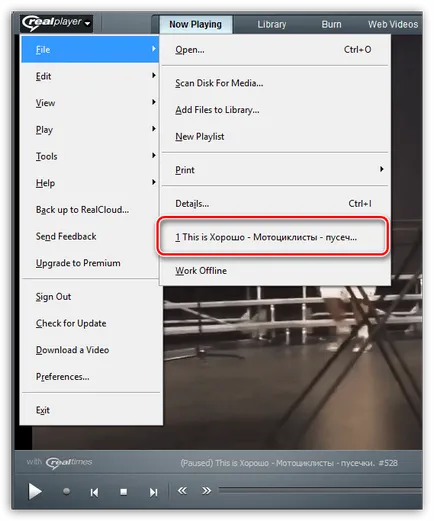Click the Record dot button

click(x=66, y=491)
